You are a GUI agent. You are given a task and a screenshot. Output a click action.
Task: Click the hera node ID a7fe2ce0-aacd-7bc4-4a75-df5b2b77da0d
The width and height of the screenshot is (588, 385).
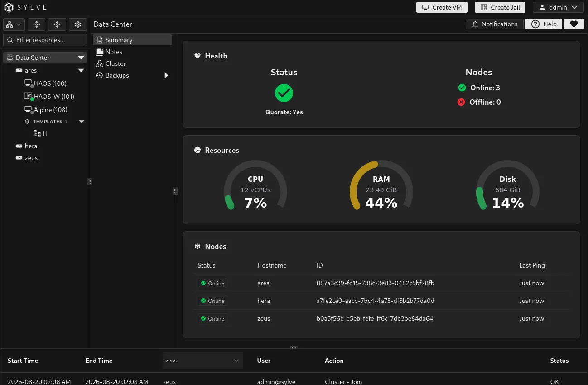375,301
